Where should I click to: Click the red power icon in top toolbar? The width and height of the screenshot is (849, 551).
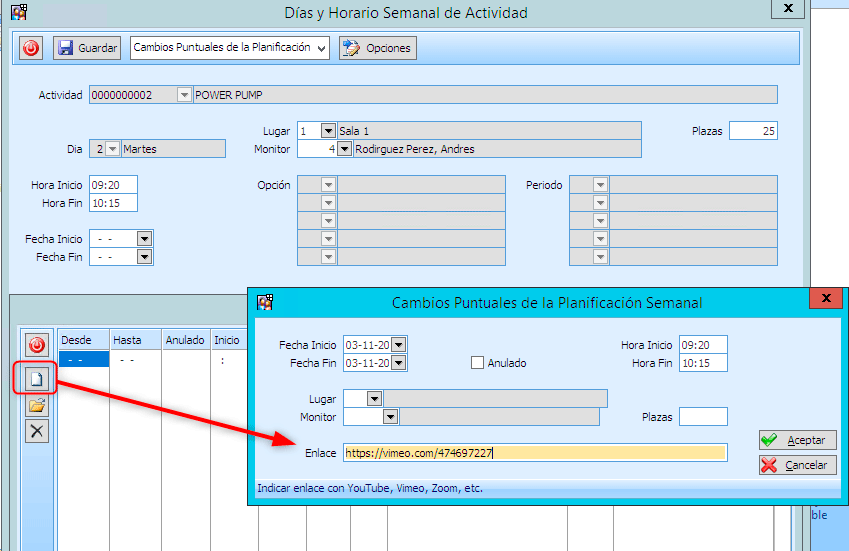coord(31,48)
